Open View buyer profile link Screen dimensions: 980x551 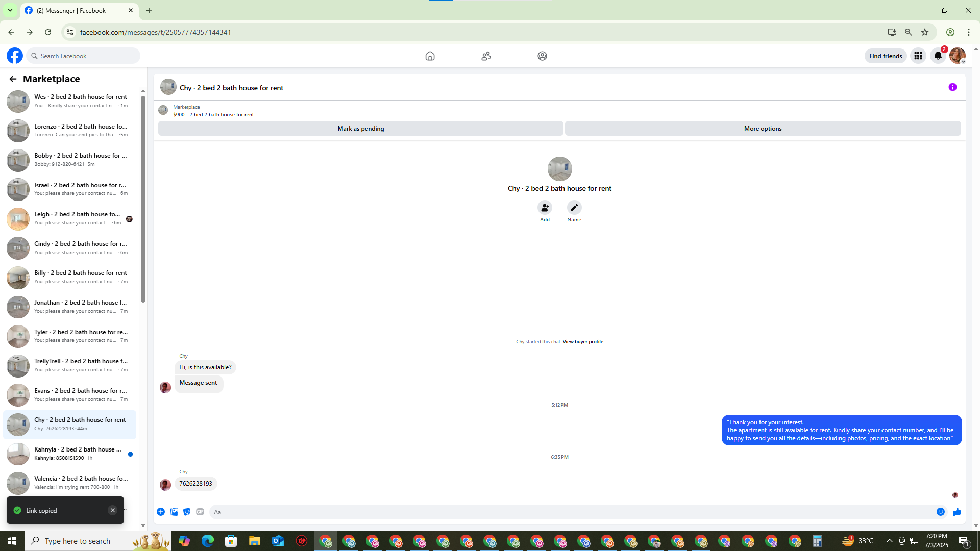pyautogui.click(x=583, y=342)
